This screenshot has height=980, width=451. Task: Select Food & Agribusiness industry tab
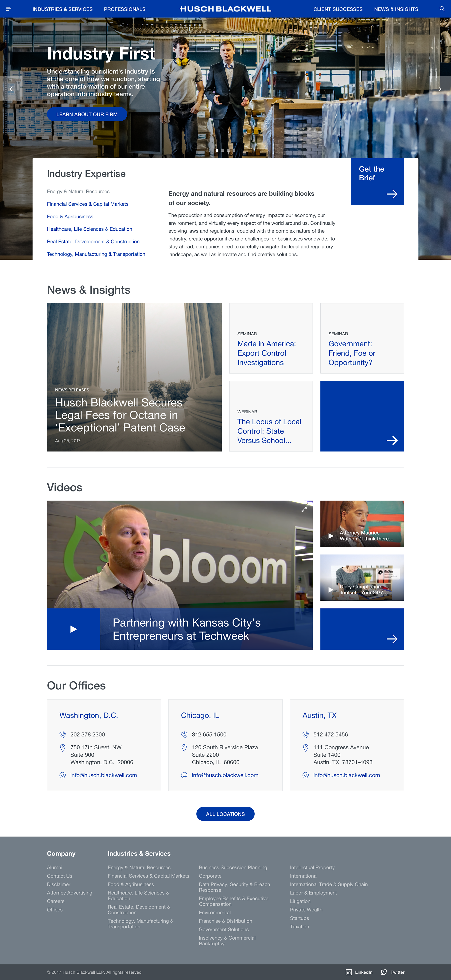click(70, 217)
